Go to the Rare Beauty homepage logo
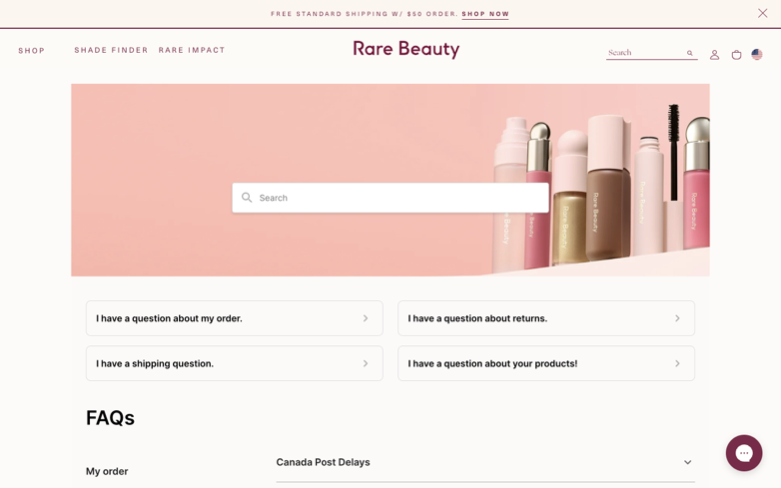The image size is (781, 488). tap(406, 49)
